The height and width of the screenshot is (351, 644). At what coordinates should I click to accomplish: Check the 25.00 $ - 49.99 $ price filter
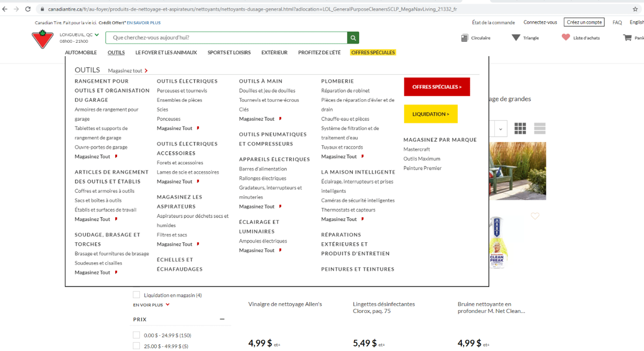(136, 346)
